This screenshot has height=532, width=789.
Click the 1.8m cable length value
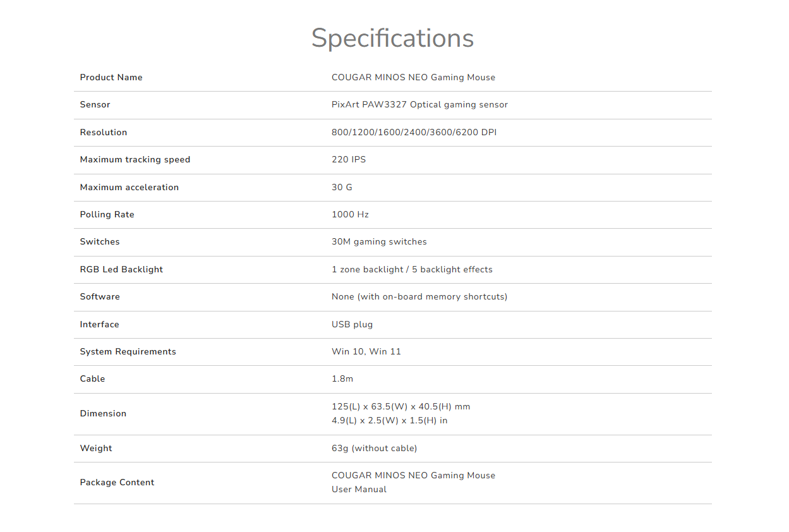(x=342, y=379)
